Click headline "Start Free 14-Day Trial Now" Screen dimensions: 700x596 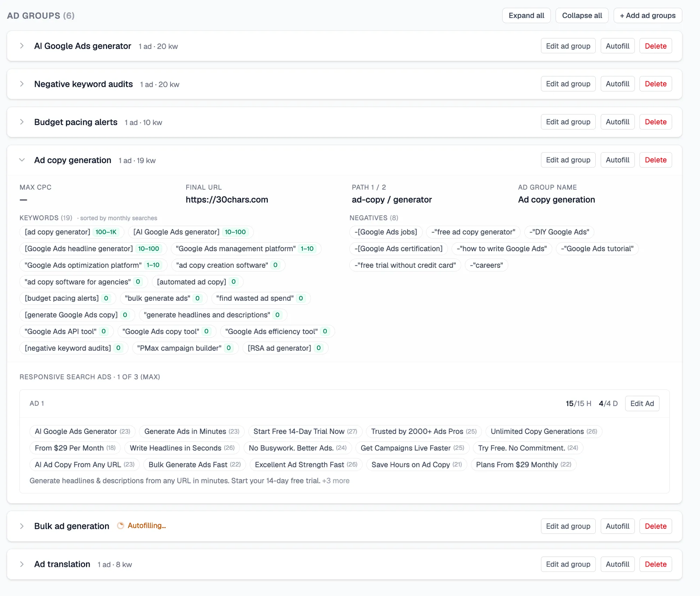tap(305, 431)
